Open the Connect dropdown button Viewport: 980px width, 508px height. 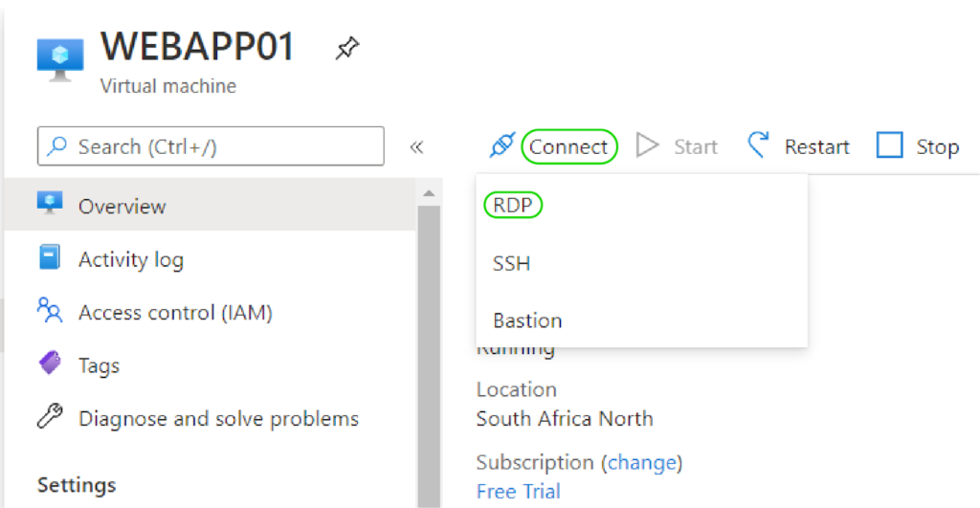[x=568, y=146]
